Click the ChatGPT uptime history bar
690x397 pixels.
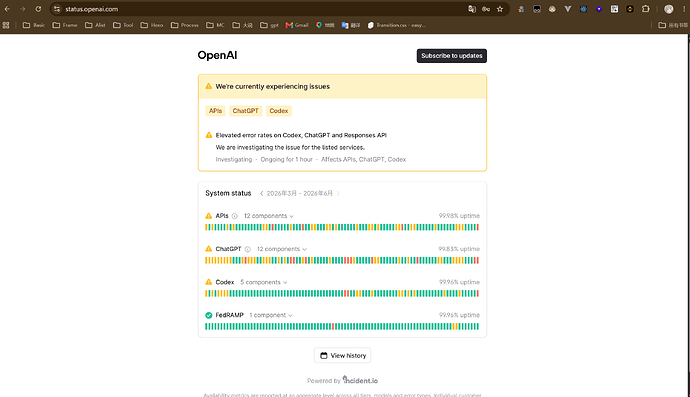[x=342, y=260]
